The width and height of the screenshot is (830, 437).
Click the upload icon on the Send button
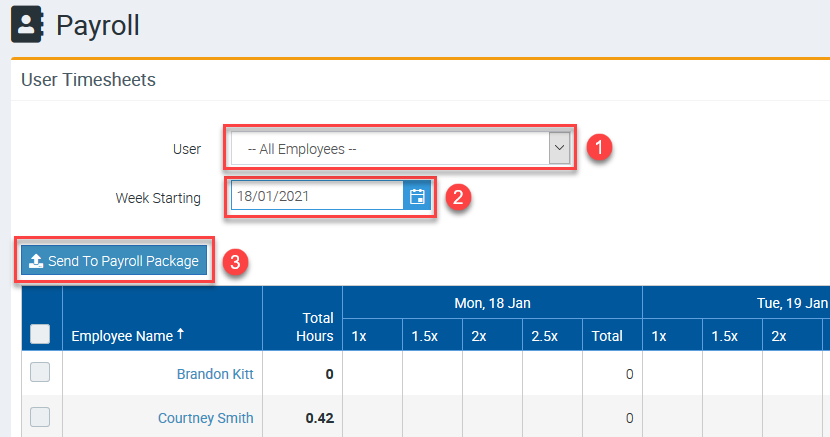35,261
